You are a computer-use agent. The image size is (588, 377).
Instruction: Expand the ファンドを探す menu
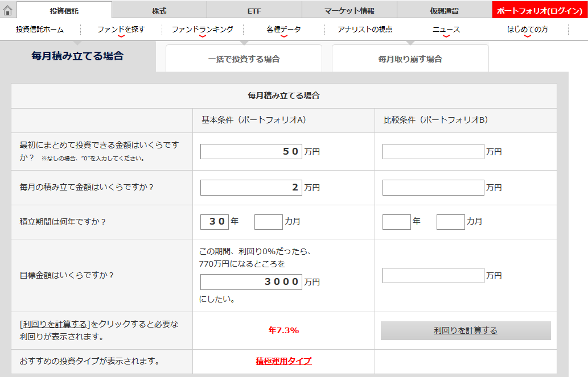(121, 30)
